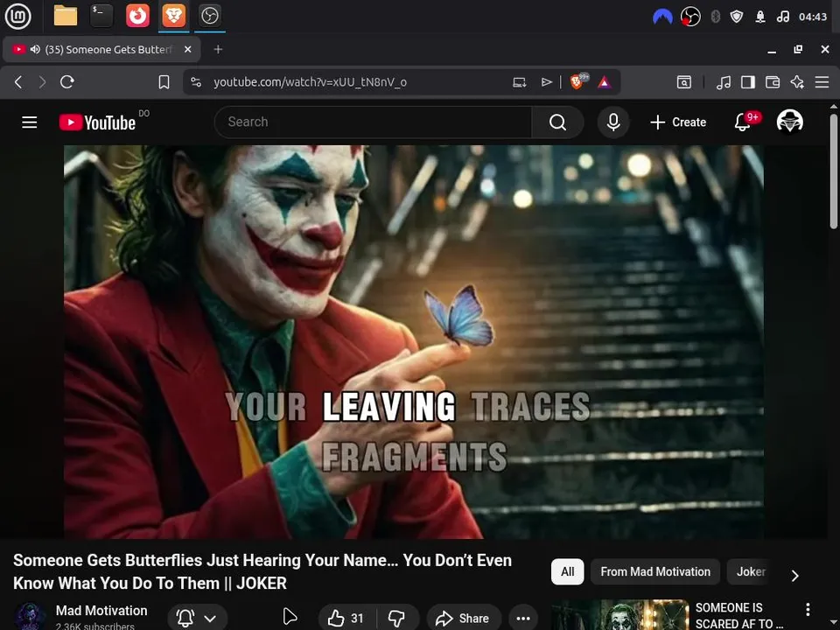
Task: Open more actions three-dot menu
Action: pos(523,619)
